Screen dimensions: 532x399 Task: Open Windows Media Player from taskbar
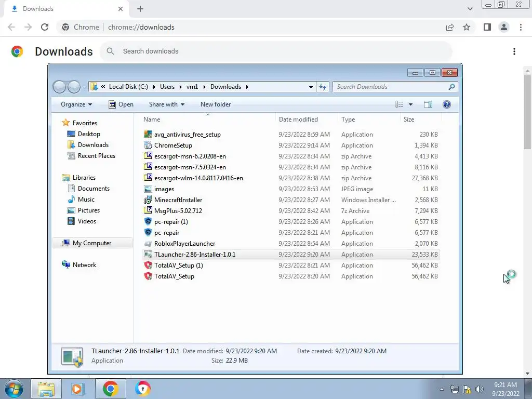click(77, 389)
